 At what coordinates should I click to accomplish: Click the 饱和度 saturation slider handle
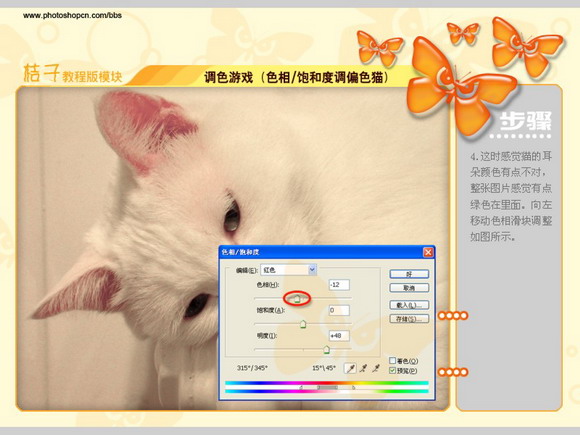[303, 324]
